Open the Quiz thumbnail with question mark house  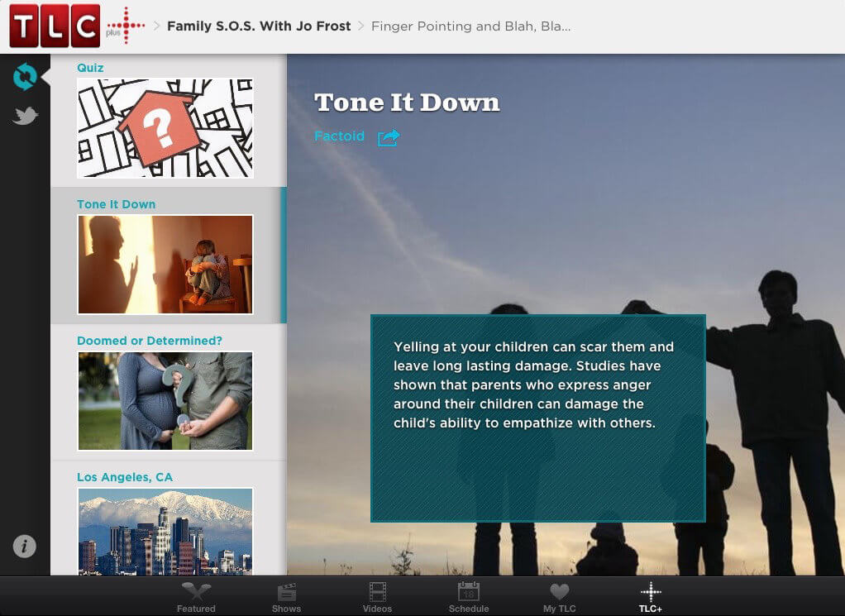(165, 128)
